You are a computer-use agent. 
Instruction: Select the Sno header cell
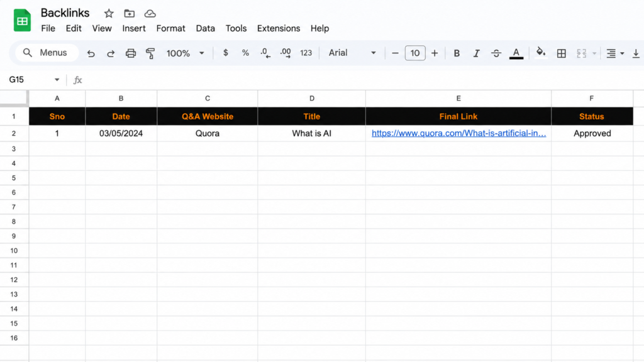coord(57,116)
